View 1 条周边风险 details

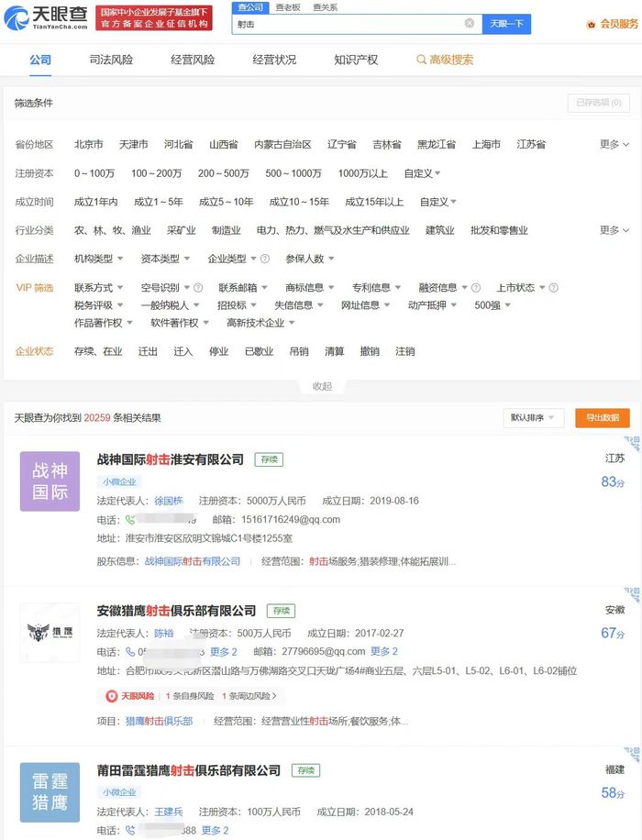[249, 696]
